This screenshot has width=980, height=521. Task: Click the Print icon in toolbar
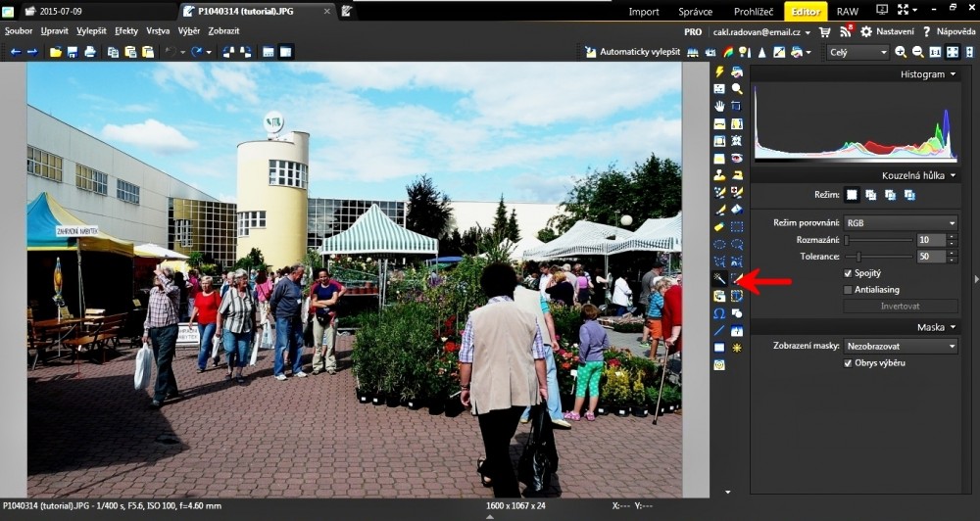[90, 52]
